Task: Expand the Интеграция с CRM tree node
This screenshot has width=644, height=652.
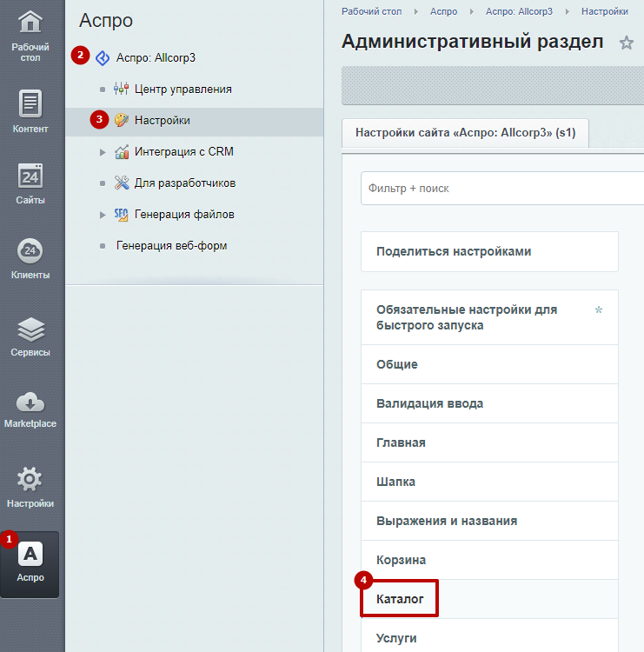Action: click(x=103, y=152)
